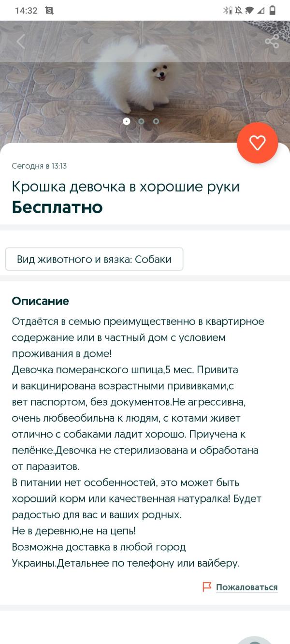Select the first photo indicator dot
This screenshot has width=290, height=644.
click(127, 121)
